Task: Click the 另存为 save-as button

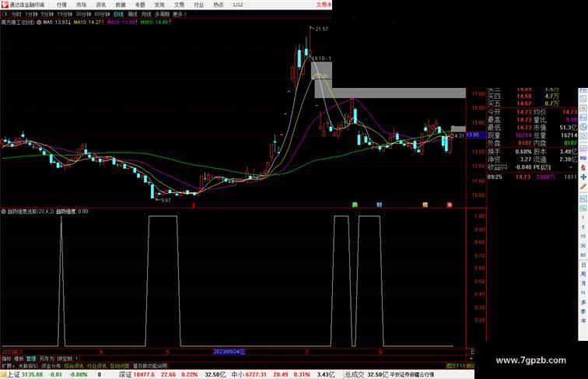Action: (x=47, y=359)
